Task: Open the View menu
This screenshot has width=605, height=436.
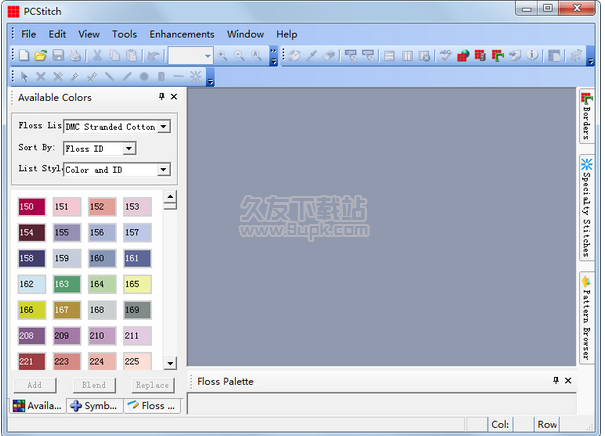Action: (x=89, y=34)
